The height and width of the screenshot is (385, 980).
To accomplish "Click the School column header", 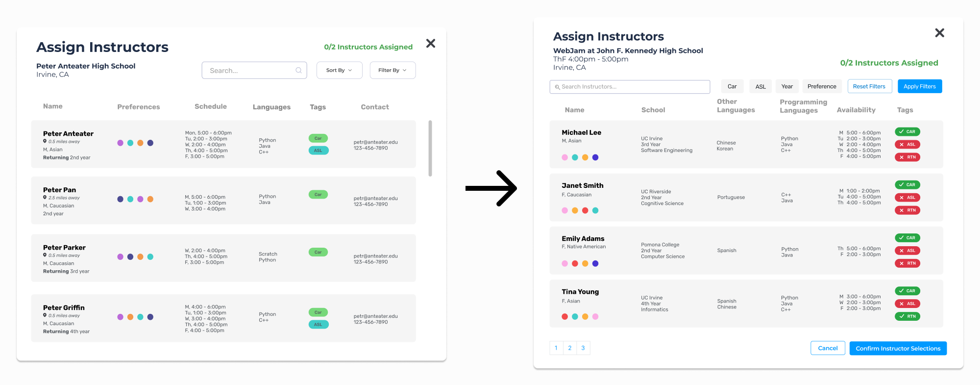I will click(x=653, y=110).
